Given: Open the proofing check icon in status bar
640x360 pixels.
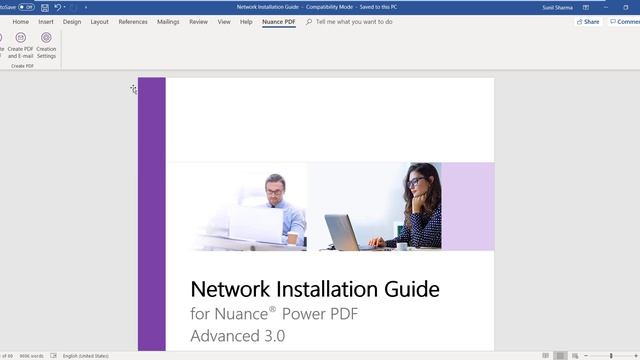Looking at the screenshot, I should (x=53, y=356).
